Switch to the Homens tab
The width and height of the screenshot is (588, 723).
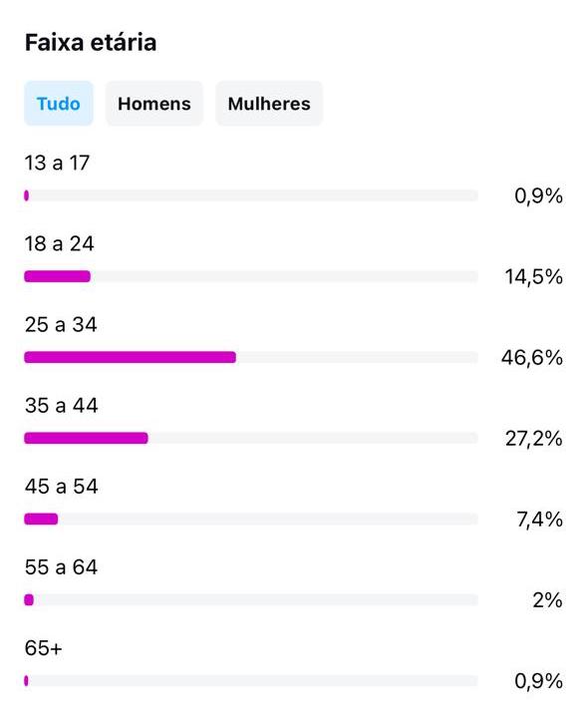153,104
